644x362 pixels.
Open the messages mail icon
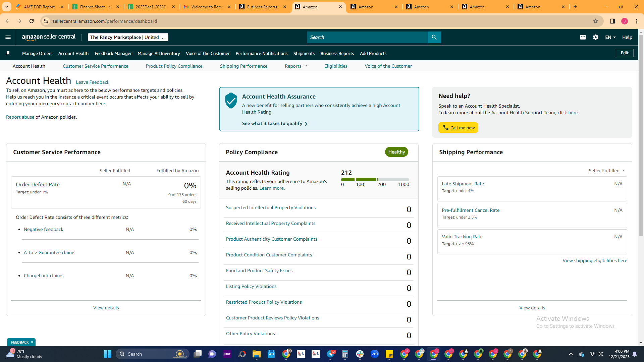click(583, 37)
